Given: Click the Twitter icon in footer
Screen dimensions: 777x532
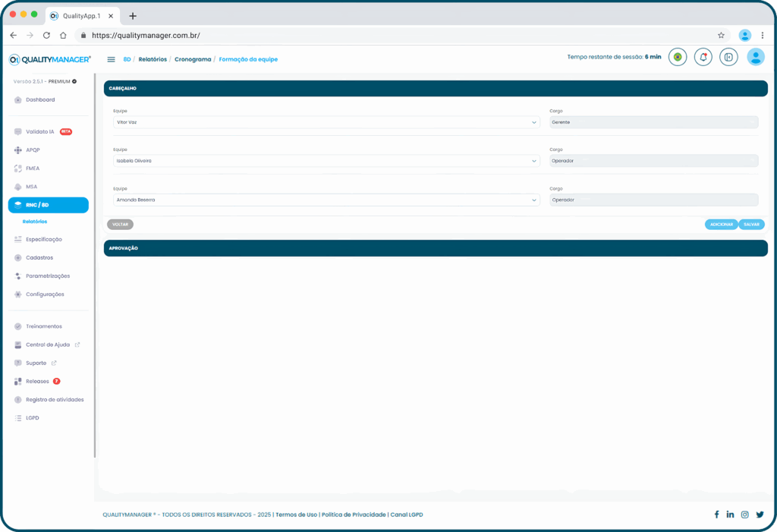Looking at the screenshot, I should pyautogui.click(x=760, y=515).
